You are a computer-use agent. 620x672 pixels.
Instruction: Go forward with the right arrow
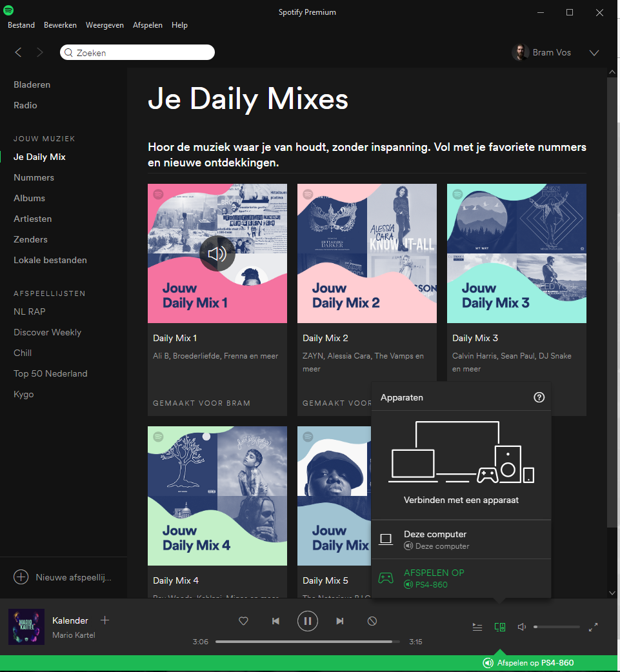click(40, 52)
